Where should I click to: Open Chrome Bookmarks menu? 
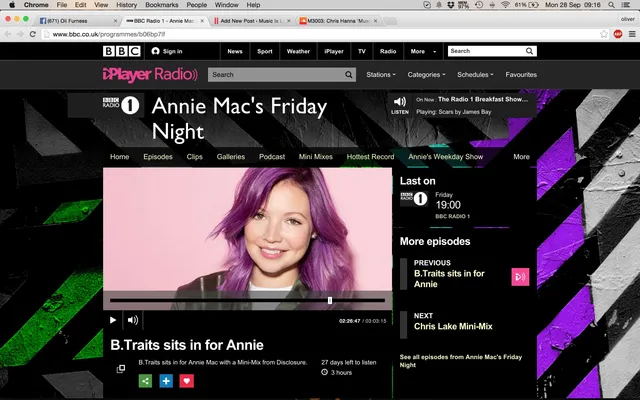162,5
